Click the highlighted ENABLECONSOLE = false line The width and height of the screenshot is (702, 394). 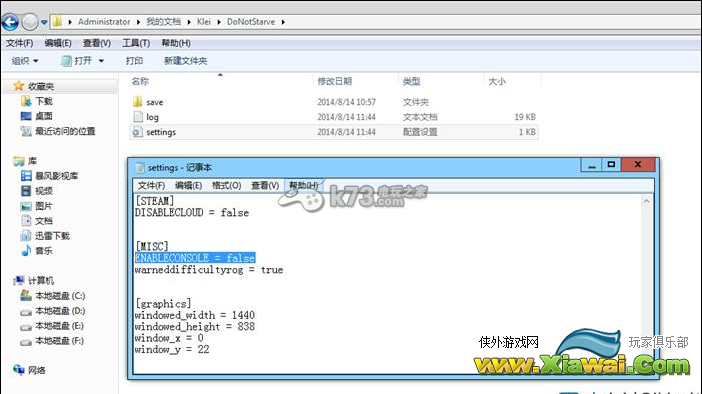coord(195,258)
